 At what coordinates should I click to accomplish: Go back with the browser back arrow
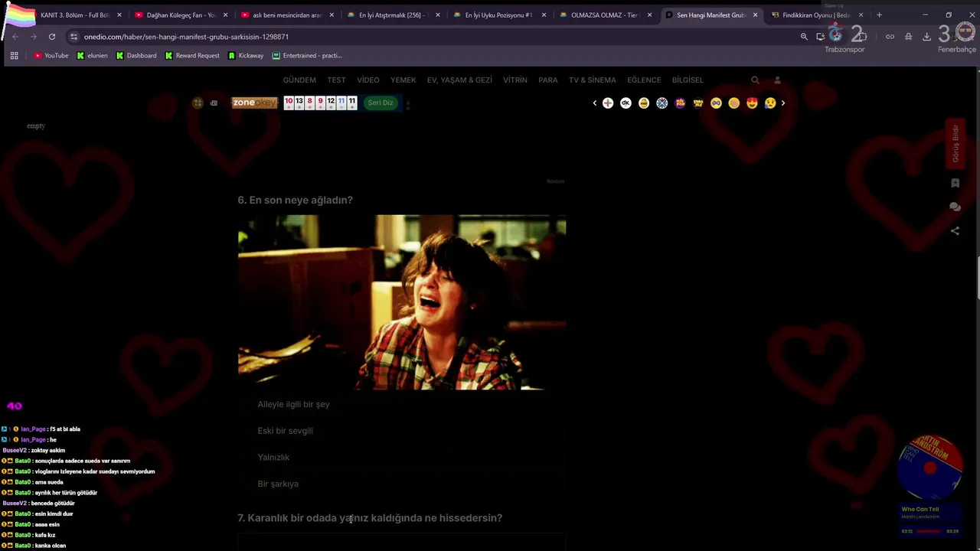(15, 37)
